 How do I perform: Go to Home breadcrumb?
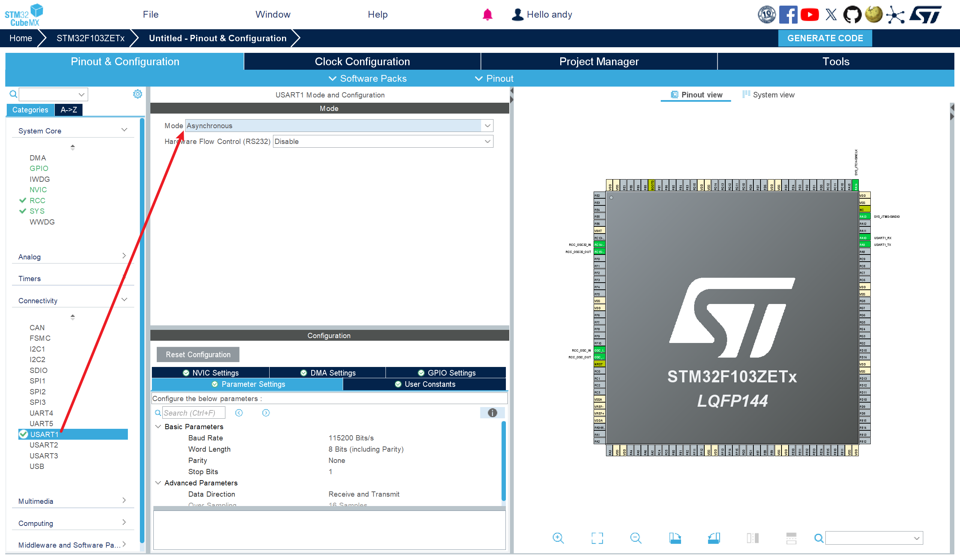click(x=21, y=38)
